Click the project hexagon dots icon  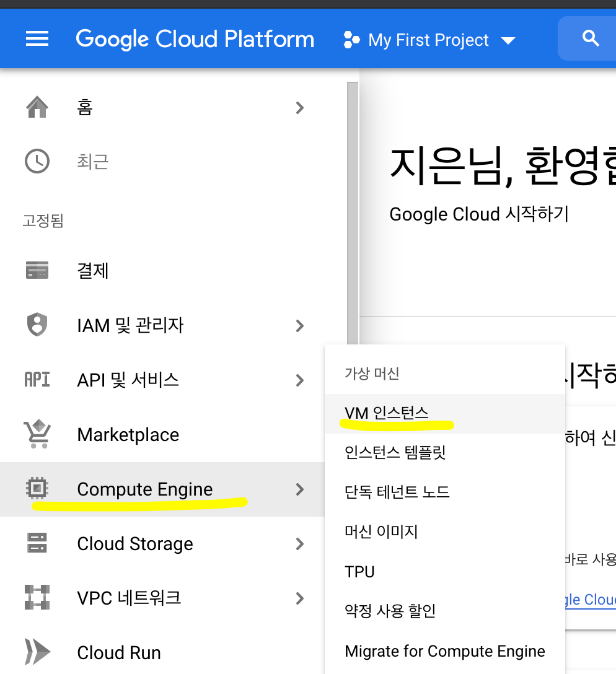pos(351,40)
